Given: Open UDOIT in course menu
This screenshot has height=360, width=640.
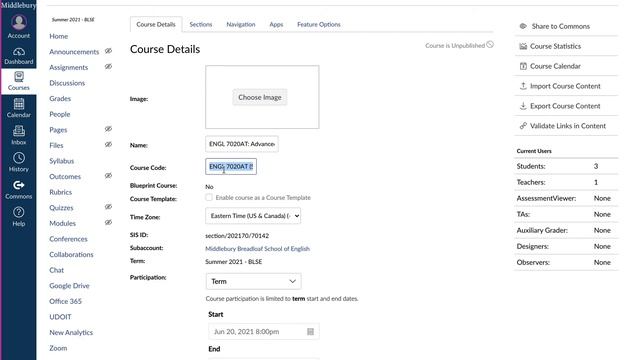Looking at the screenshot, I should click(60, 317).
